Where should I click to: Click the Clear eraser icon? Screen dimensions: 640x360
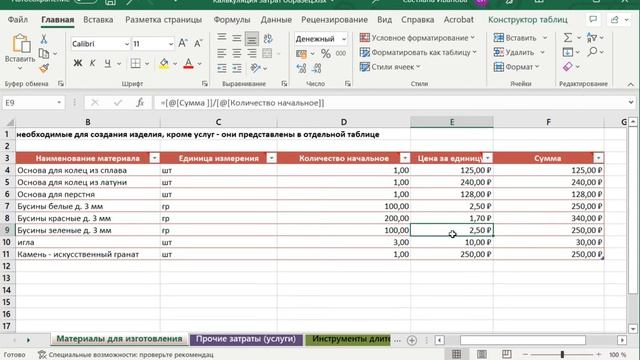coord(568,67)
